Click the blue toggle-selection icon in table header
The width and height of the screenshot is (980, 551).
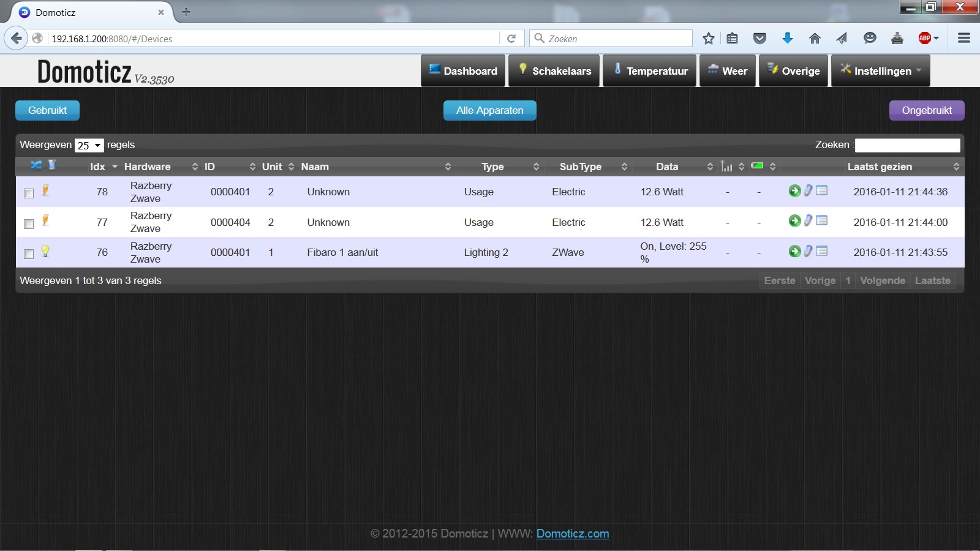pyautogui.click(x=36, y=165)
